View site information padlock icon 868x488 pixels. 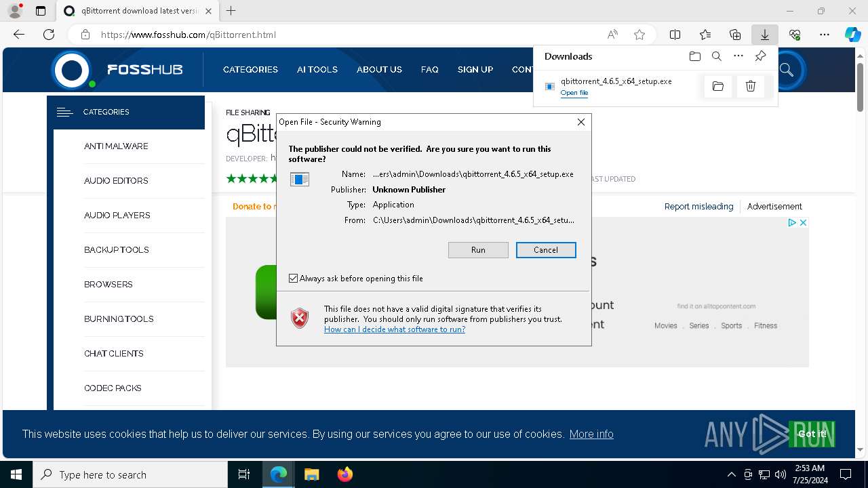click(x=85, y=35)
